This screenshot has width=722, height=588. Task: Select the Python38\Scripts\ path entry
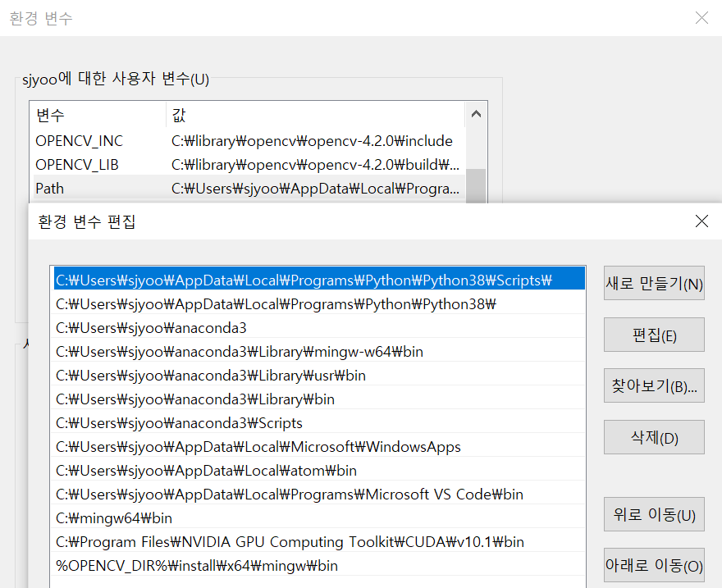point(319,280)
